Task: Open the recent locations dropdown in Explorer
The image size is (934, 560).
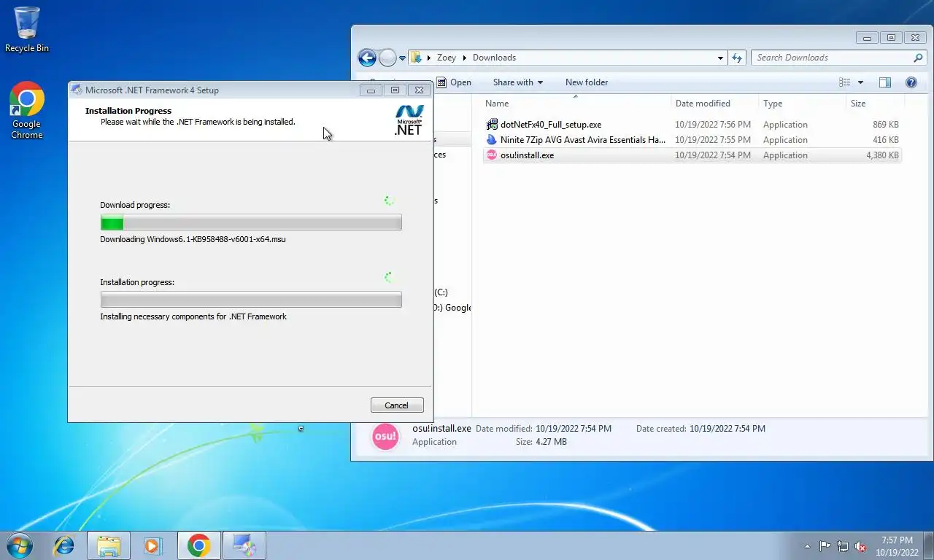Action: click(402, 58)
